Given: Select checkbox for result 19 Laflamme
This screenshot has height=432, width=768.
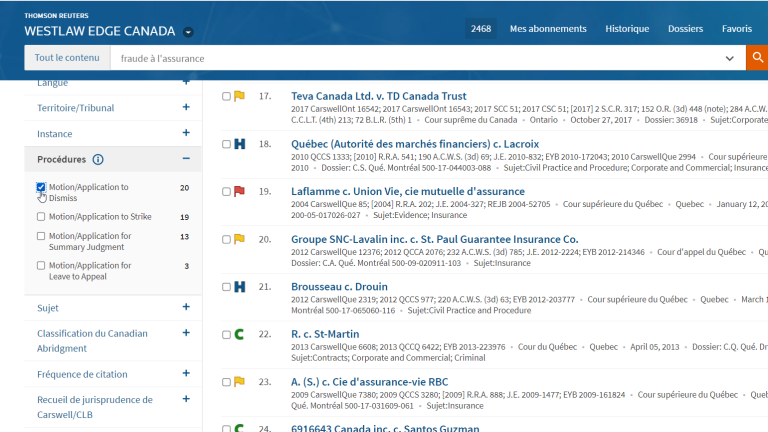Looking at the screenshot, I should click(x=226, y=192).
